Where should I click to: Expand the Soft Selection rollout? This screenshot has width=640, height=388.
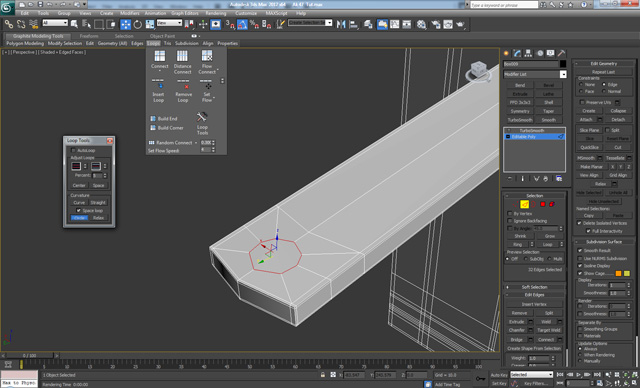(x=535, y=287)
